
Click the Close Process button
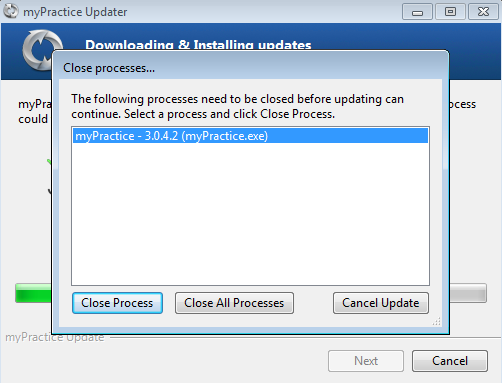click(117, 303)
